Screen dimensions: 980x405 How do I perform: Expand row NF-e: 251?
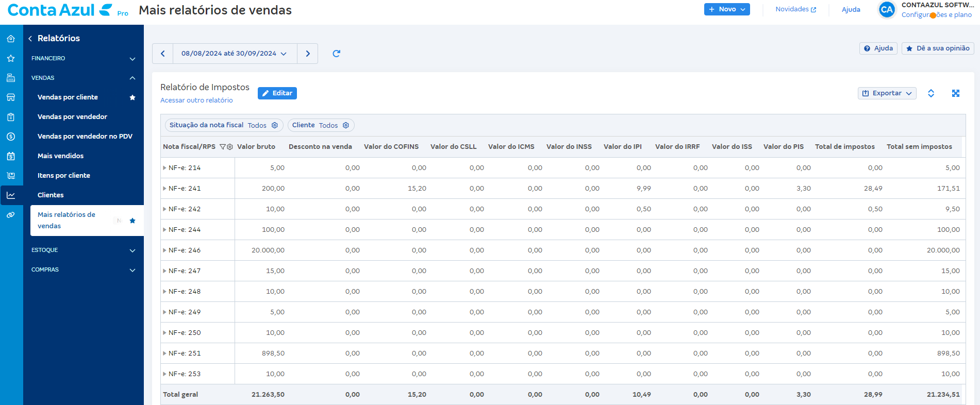(164, 353)
